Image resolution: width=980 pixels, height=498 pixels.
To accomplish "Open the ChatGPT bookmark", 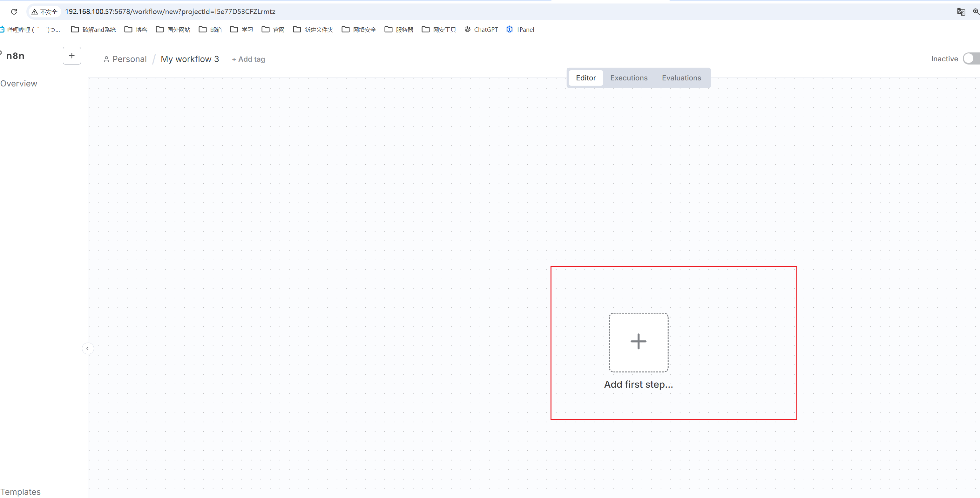I will point(481,30).
